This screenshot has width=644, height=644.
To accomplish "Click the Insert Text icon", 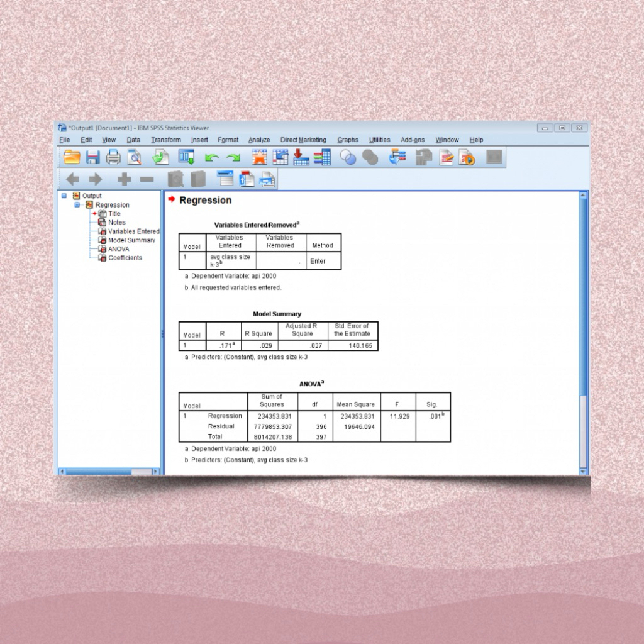I will click(x=267, y=179).
